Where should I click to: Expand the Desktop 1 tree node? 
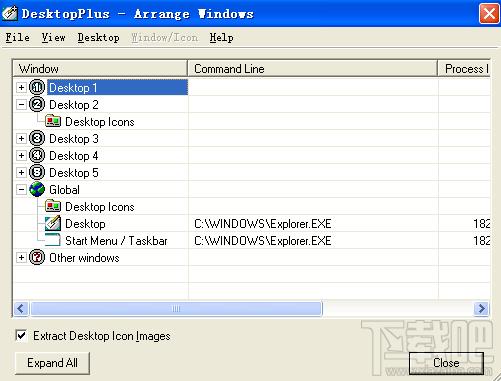coord(21,88)
